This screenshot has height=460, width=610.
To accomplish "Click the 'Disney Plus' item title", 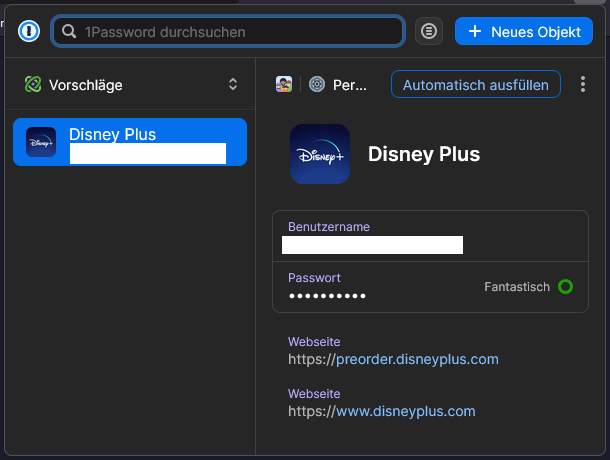I will click(424, 154).
